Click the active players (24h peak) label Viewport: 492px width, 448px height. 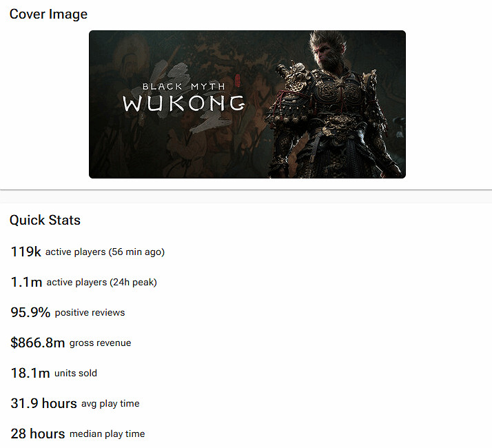[102, 282]
